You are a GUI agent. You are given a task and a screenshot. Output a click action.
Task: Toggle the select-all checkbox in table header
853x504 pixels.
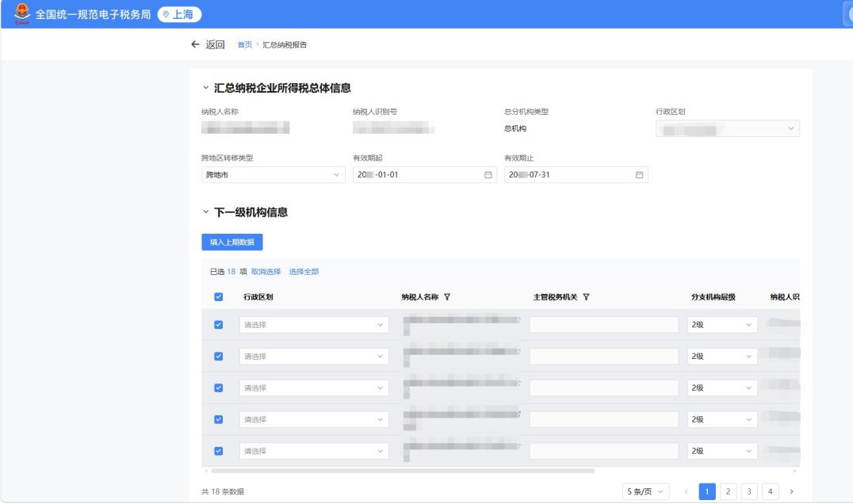pyautogui.click(x=219, y=297)
